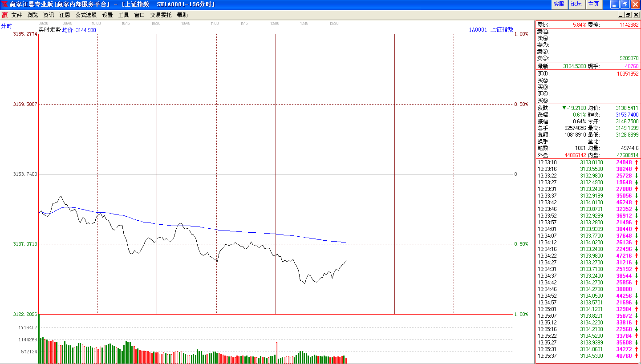The height and width of the screenshot is (364, 641).
Task: Click the 委比 5.84% value
Action: 580,25
